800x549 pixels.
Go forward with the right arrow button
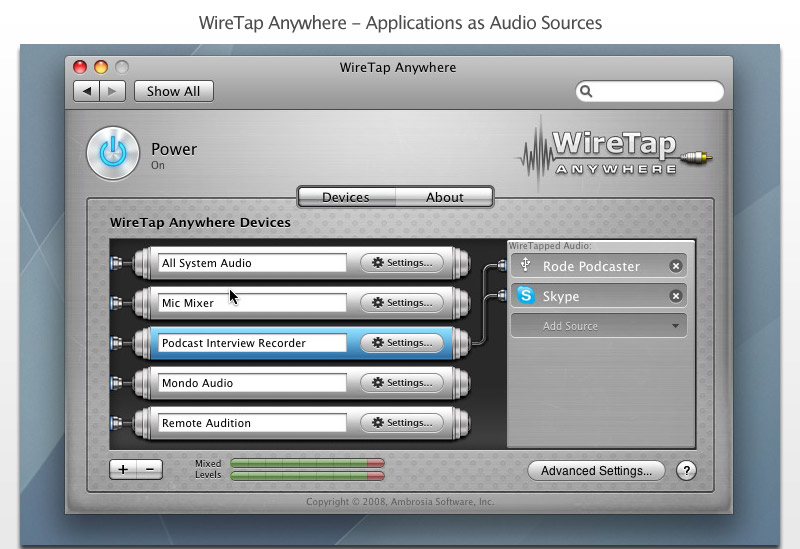112,91
